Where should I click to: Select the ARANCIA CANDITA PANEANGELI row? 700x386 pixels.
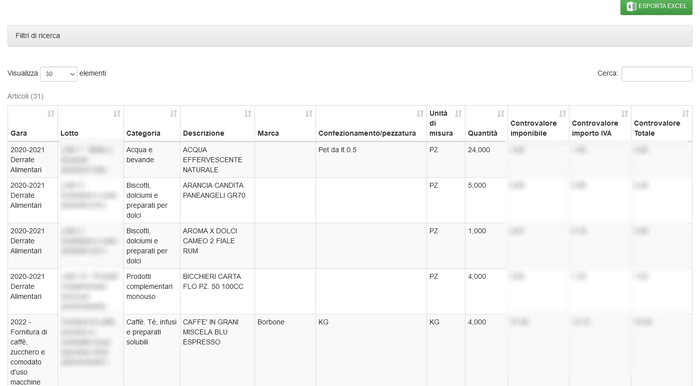point(350,200)
